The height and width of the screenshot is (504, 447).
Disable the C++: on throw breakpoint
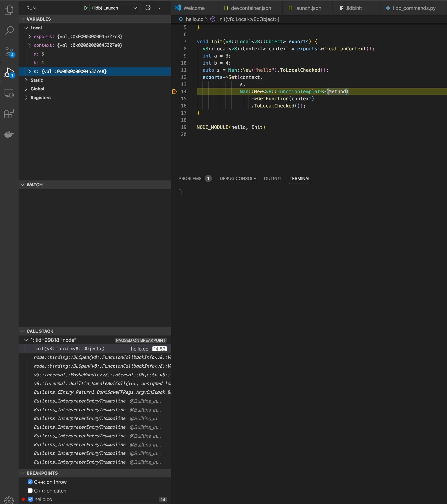tap(30, 482)
